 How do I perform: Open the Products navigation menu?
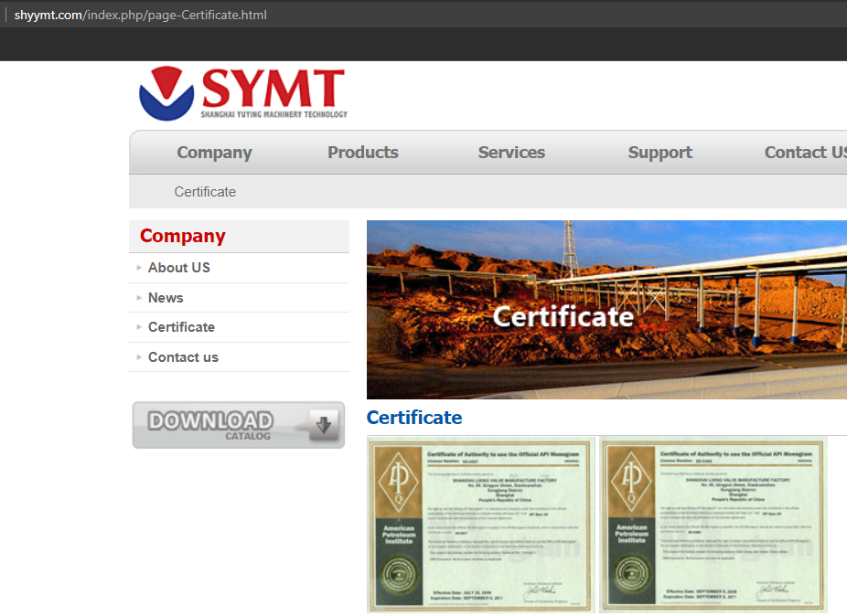pyautogui.click(x=363, y=153)
